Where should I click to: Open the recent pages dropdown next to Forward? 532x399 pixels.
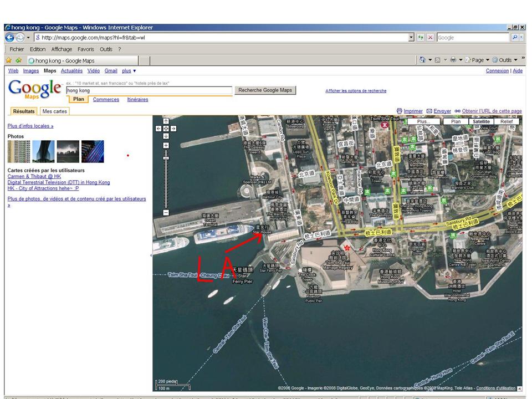(28, 38)
